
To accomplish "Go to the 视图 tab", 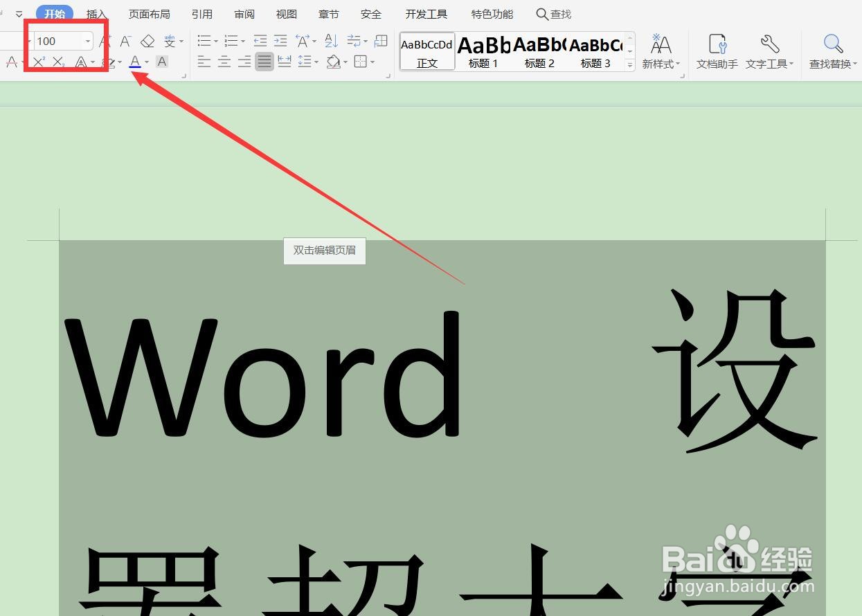I will (x=287, y=14).
